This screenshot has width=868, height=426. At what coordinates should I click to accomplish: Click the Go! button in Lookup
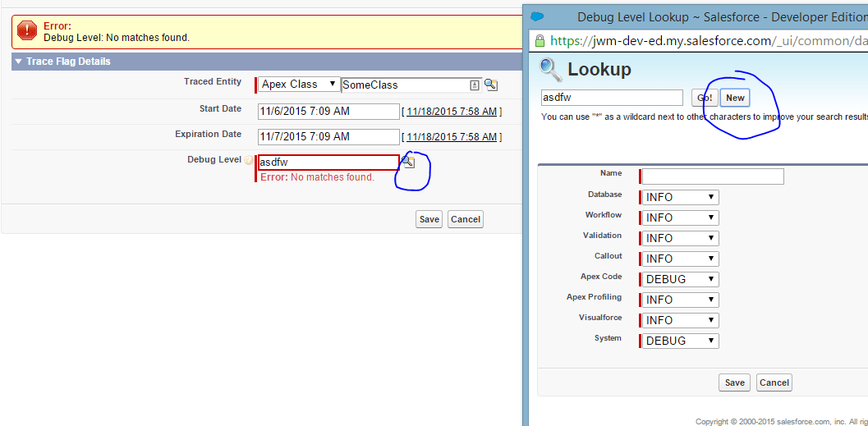tap(705, 98)
